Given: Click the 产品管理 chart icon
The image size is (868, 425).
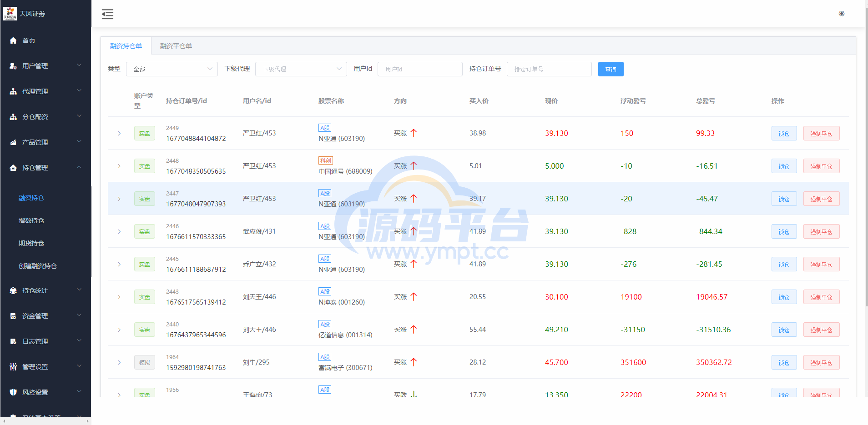Looking at the screenshot, I should [x=13, y=142].
